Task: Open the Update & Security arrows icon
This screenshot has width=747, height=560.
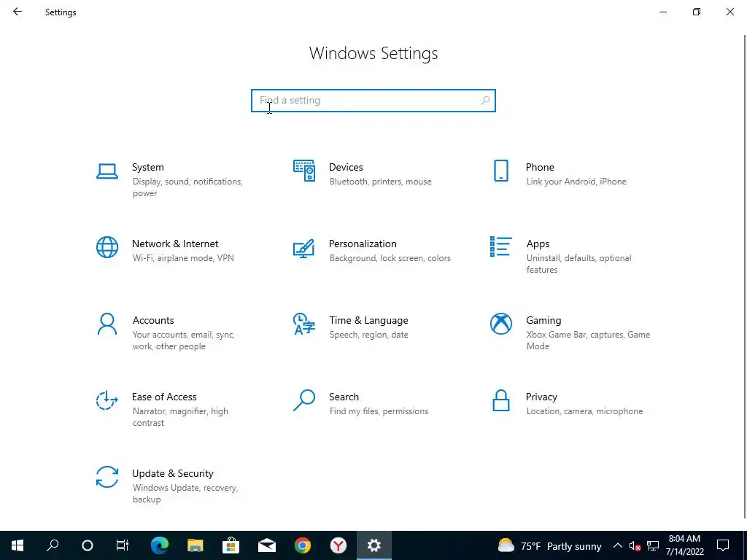Action: 107,477
